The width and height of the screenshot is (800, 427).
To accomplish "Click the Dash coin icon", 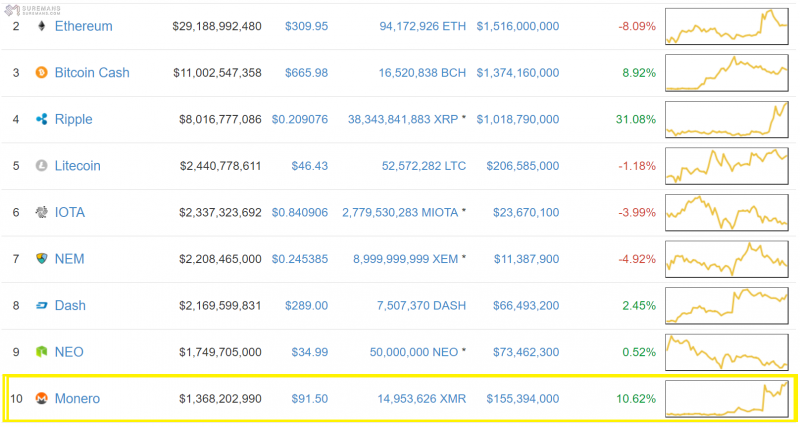I will [x=41, y=306].
